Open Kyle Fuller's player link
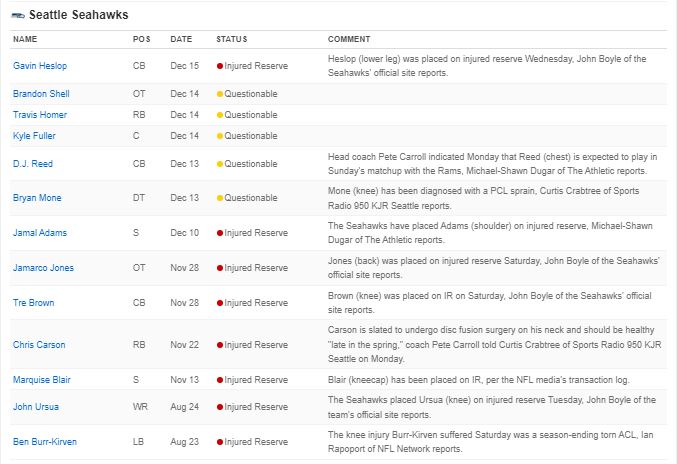677x464 pixels. pyautogui.click(x=34, y=136)
